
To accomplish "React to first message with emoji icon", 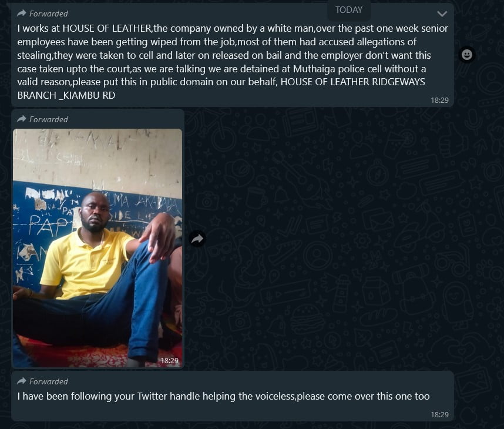I will [x=467, y=55].
